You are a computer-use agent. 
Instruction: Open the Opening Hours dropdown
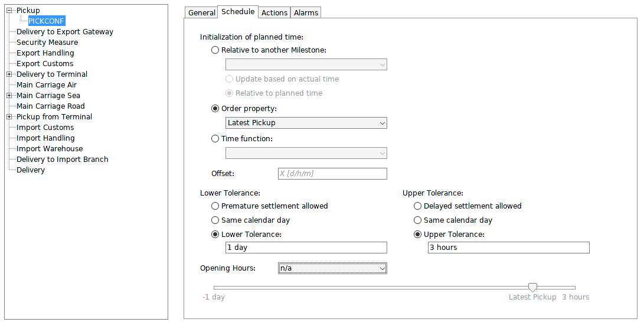pos(332,269)
